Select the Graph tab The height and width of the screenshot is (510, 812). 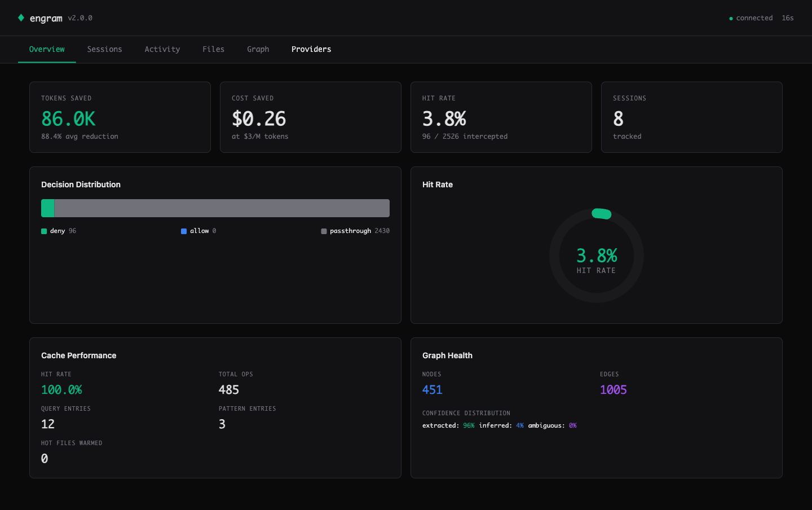click(x=258, y=49)
